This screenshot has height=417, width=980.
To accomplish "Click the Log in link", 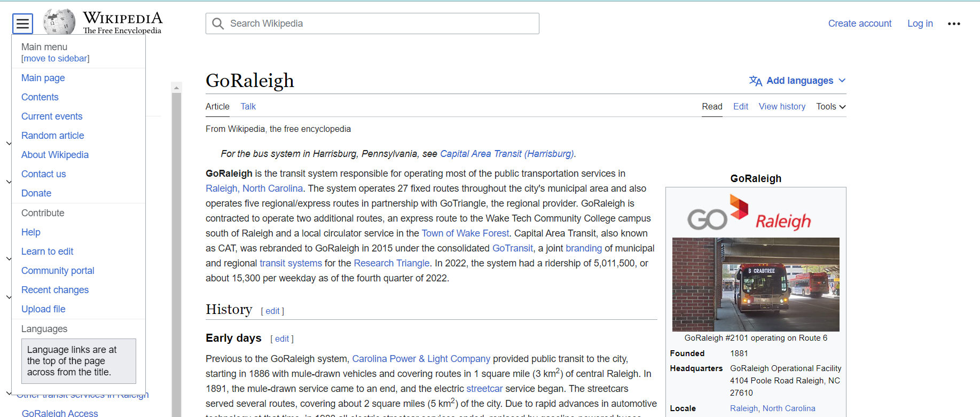I will (x=920, y=23).
